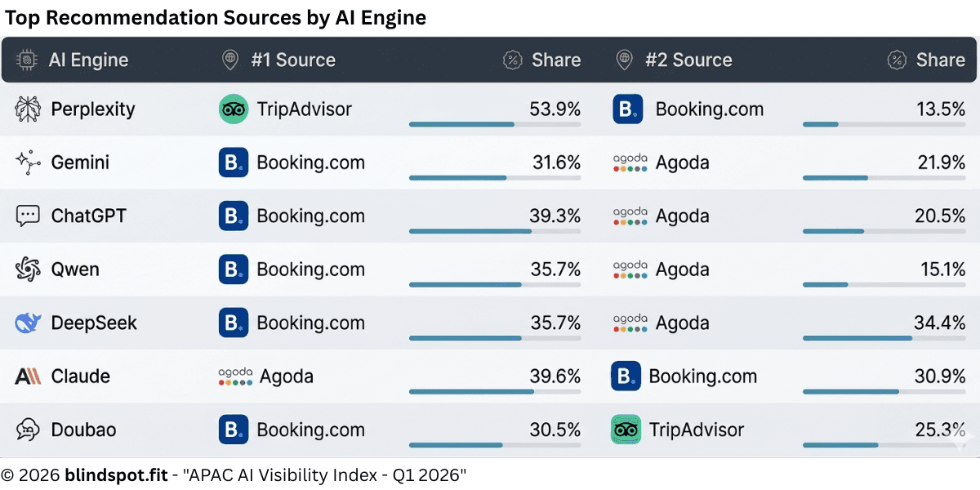Click DeepSeek's 34.4% Agoda share bar
Viewport: 980px width, 490px height.
click(884, 337)
